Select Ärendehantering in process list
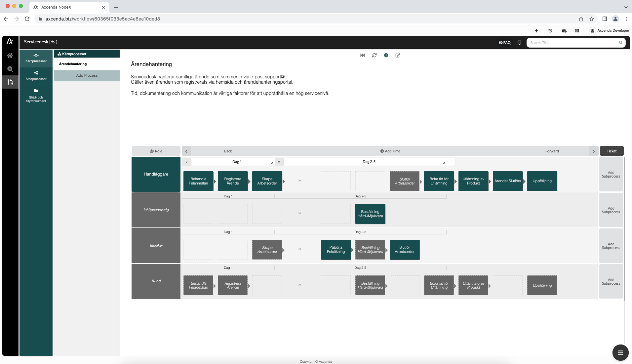Screen dimensions: 632x364 pyautogui.click(x=73, y=64)
